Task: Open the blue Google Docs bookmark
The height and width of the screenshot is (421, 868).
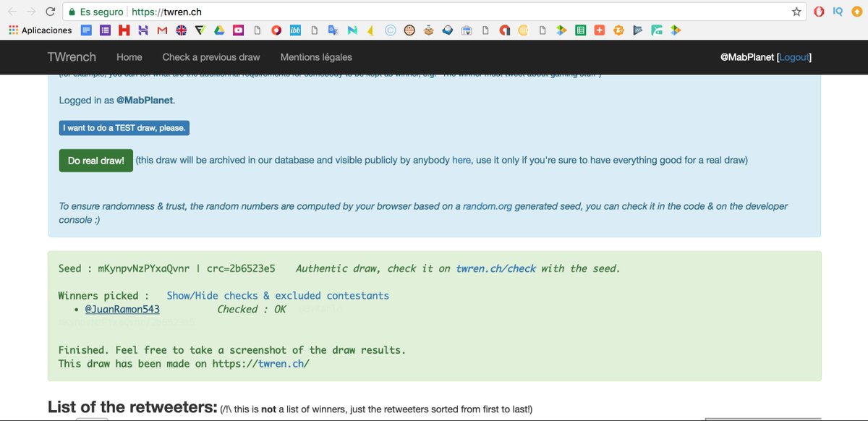Action: pyautogui.click(x=85, y=30)
